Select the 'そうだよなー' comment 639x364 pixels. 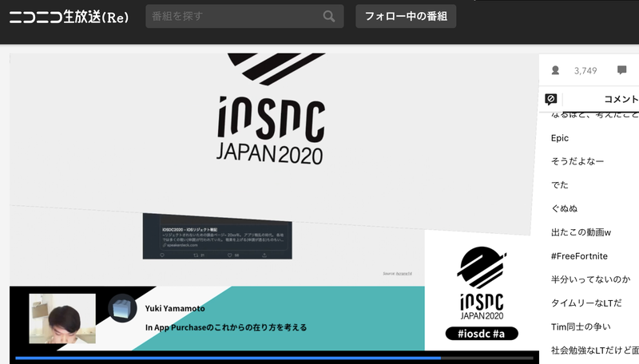tap(577, 161)
